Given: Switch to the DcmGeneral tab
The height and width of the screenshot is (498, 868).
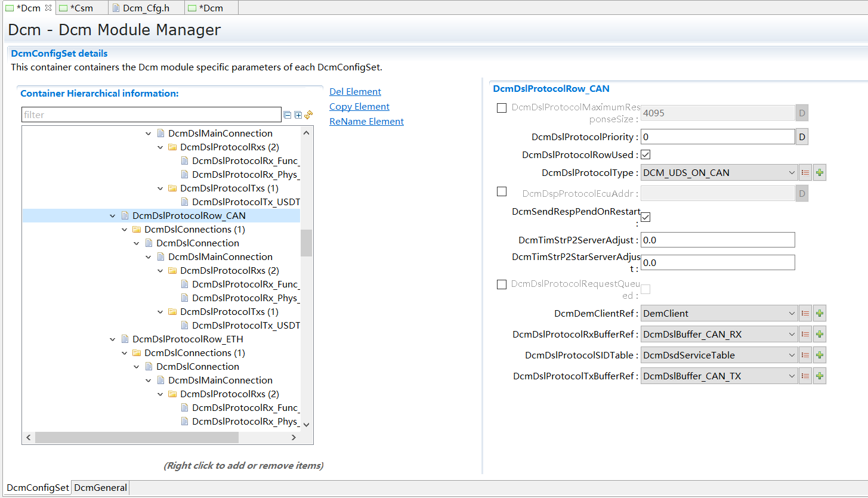Looking at the screenshot, I should click(x=100, y=487).
